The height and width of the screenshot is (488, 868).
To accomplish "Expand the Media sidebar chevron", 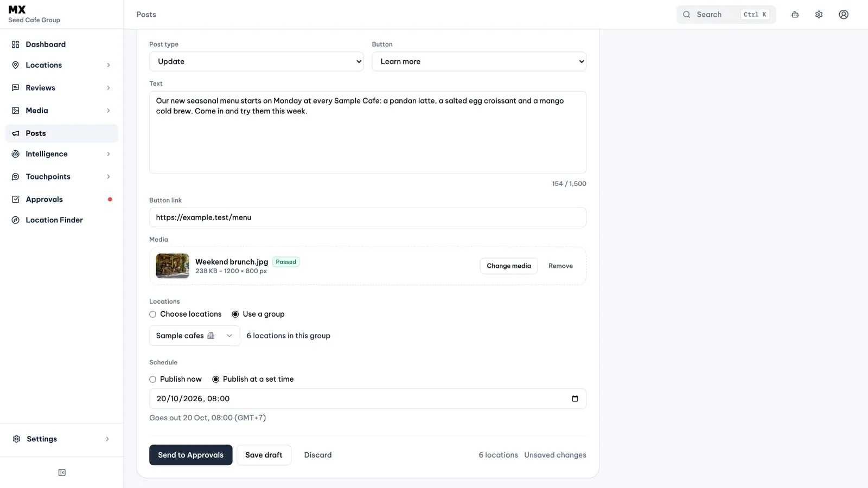I will (x=108, y=111).
